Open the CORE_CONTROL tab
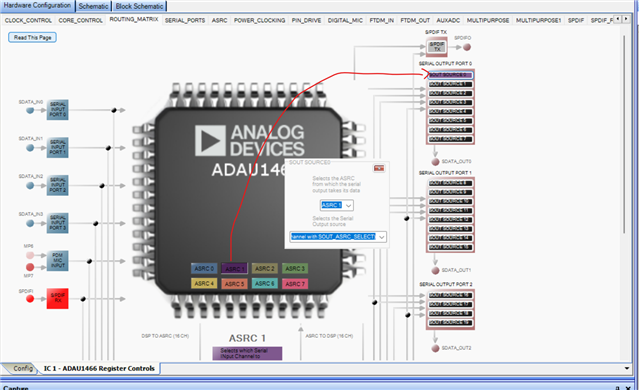Screen dimensions: 639x390 pyautogui.click(x=80, y=20)
